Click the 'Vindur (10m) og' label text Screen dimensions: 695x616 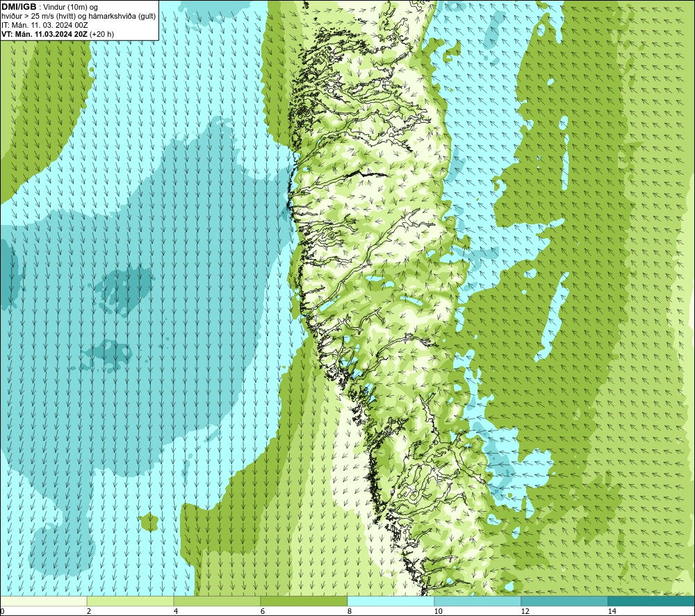click(x=70, y=8)
